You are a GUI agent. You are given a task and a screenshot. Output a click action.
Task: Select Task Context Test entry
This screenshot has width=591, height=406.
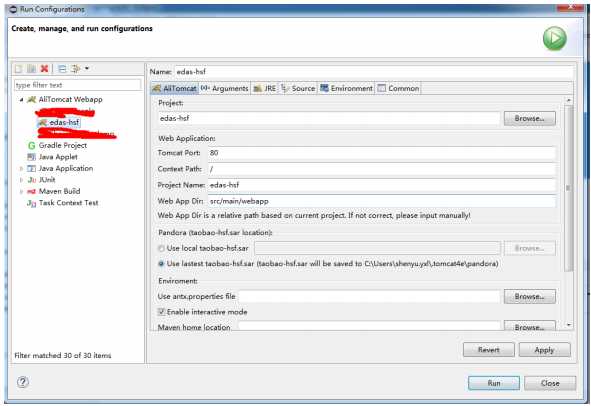68,203
